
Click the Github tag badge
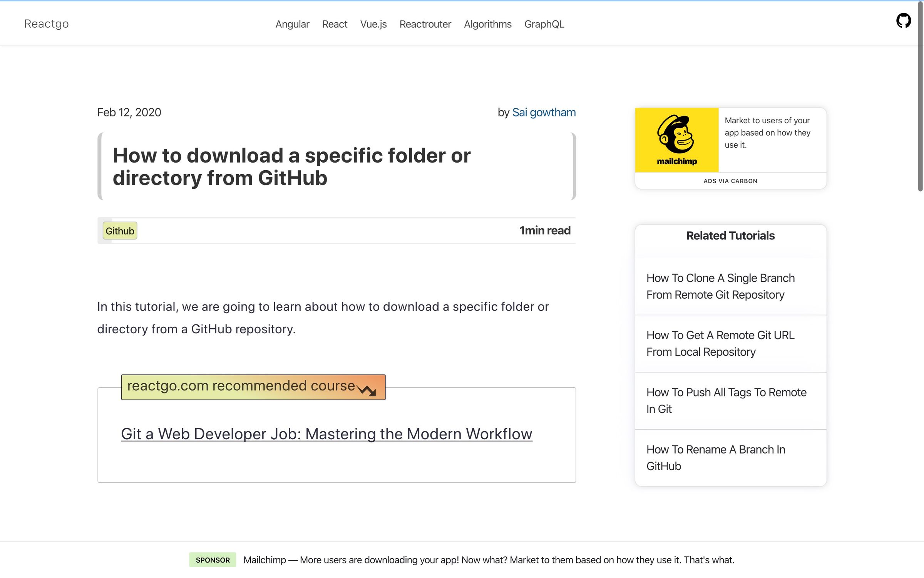120,231
